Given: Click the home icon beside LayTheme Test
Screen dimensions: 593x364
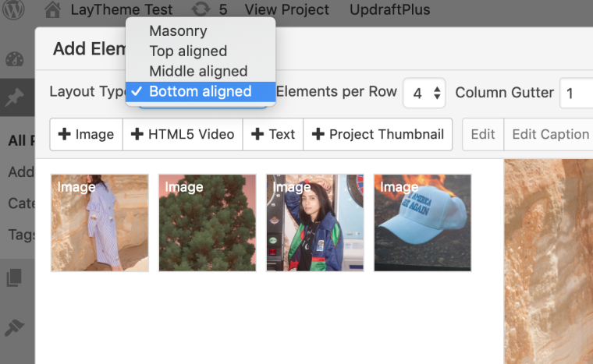Looking at the screenshot, I should tap(53, 10).
